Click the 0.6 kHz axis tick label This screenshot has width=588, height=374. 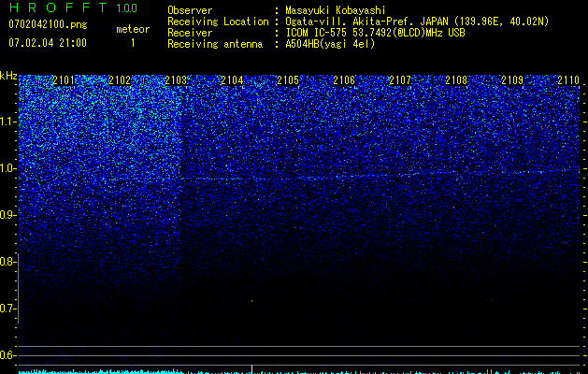[x=7, y=355]
